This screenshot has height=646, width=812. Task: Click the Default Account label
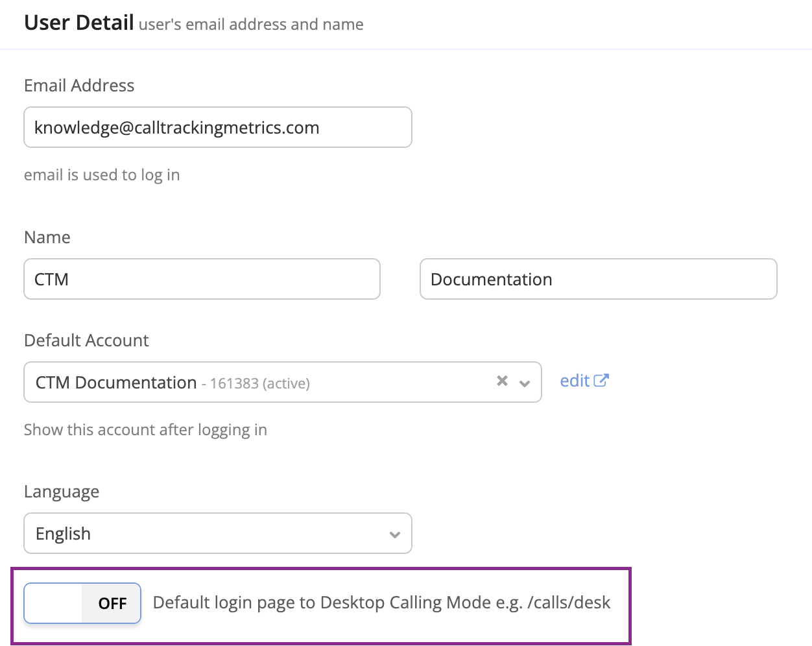[x=86, y=341]
